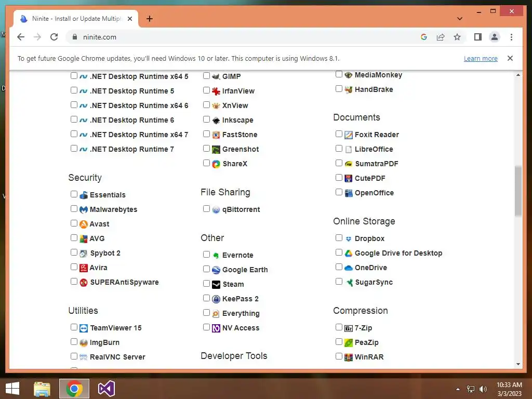Open a new browser tab
The width and height of the screenshot is (532, 399).
click(150, 19)
